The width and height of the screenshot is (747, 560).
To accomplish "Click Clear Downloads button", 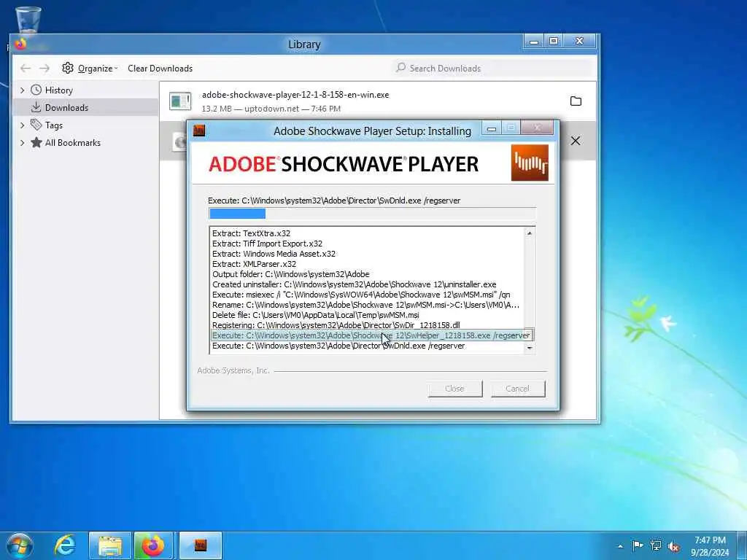I will (160, 68).
